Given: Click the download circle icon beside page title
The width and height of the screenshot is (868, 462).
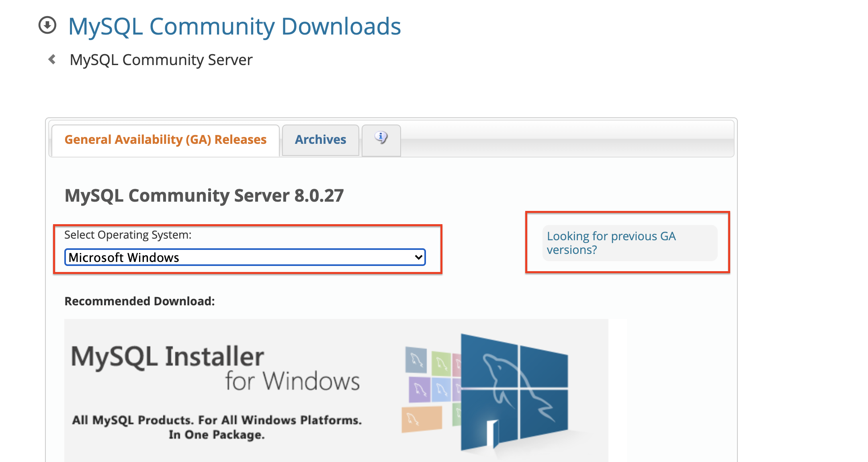Looking at the screenshot, I should [47, 25].
